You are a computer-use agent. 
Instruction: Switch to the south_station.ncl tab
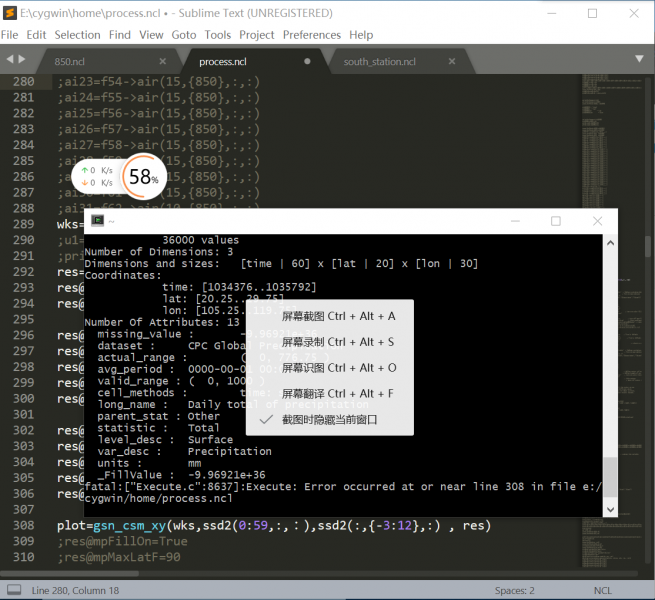pyautogui.click(x=380, y=61)
